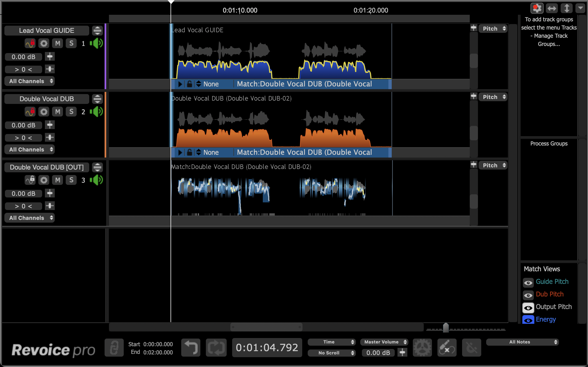Click the large gear icon in bottom toolbar
The width and height of the screenshot is (588, 367).
(x=422, y=348)
